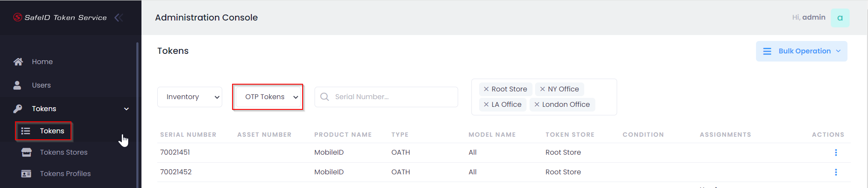Click the SafeID Token Service logo
The height and width of the screenshot is (188, 868).
pyautogui.click(x=60, y=18)
